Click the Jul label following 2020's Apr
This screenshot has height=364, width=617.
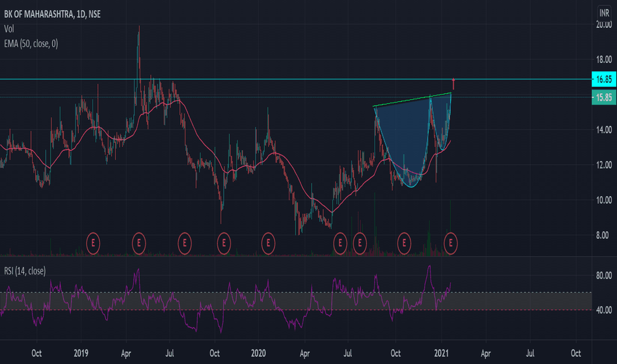click(348, 353)
